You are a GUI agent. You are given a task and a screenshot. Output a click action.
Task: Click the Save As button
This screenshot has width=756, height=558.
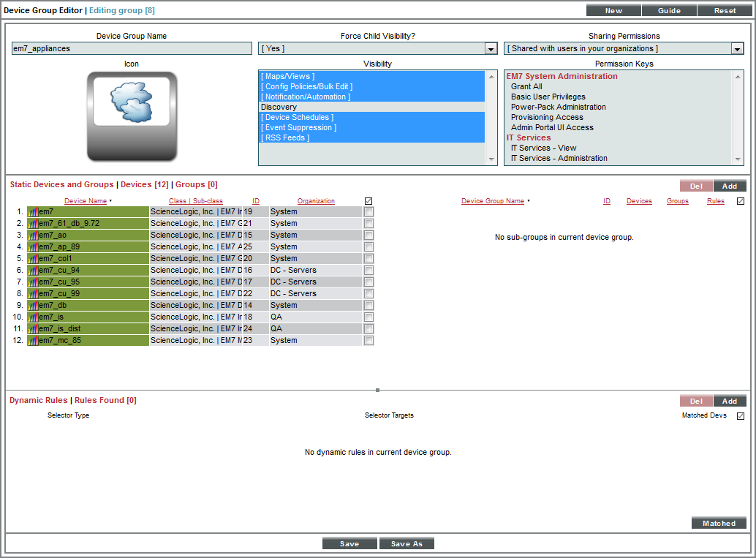coord(407,543)
